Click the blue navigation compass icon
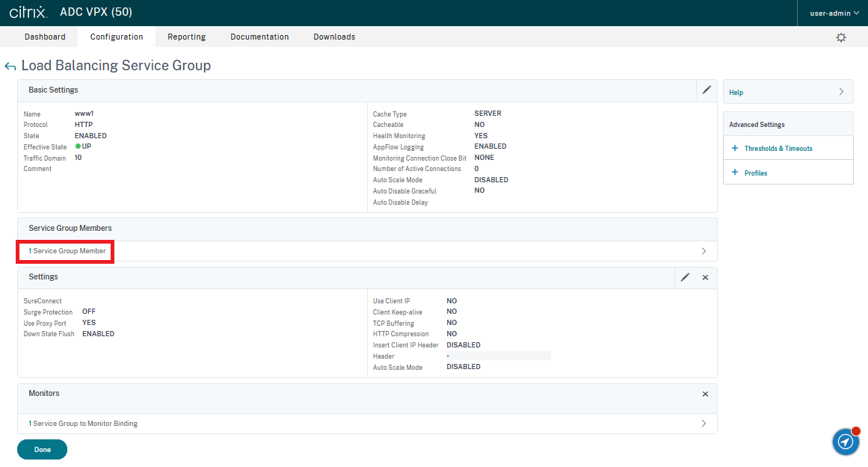This screenshot has height=467, width=868. click(x=846, y=442)
